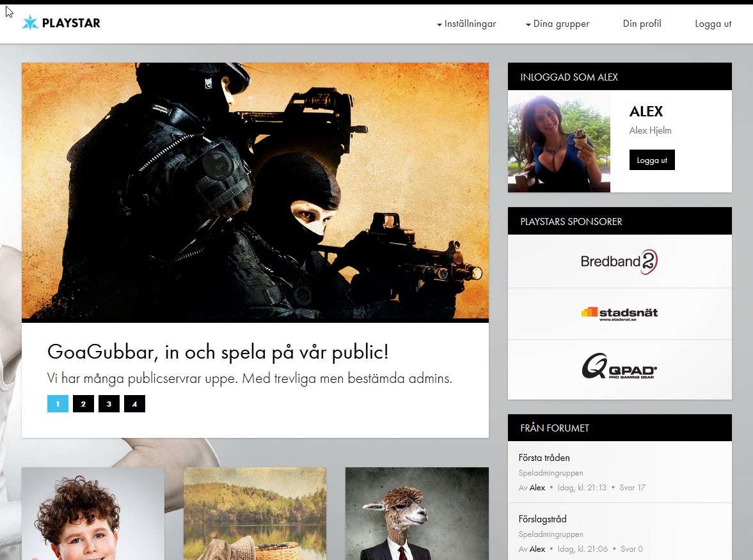Open Alex's profile photo
Image resolution: width=753 pixels, height=560 pixels.
pos(559,141)
